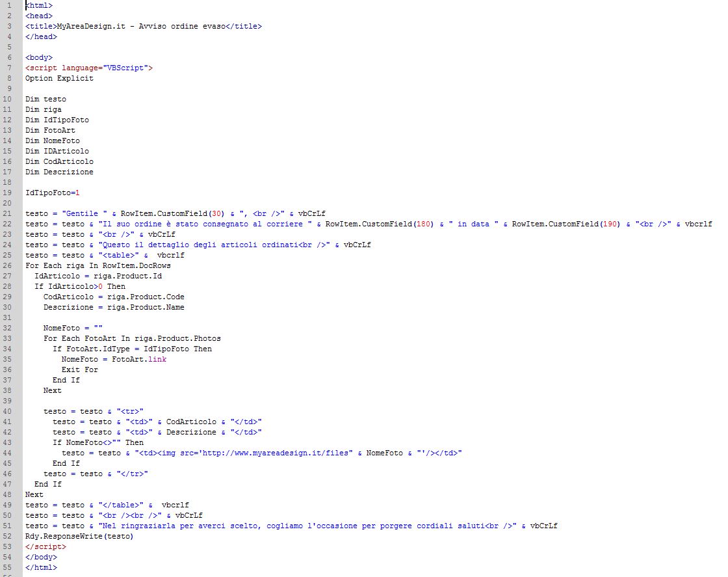Screen dimensions: 728x577
Task: Click RowItem.CustomField(190) on line 22
Action: 566,224
